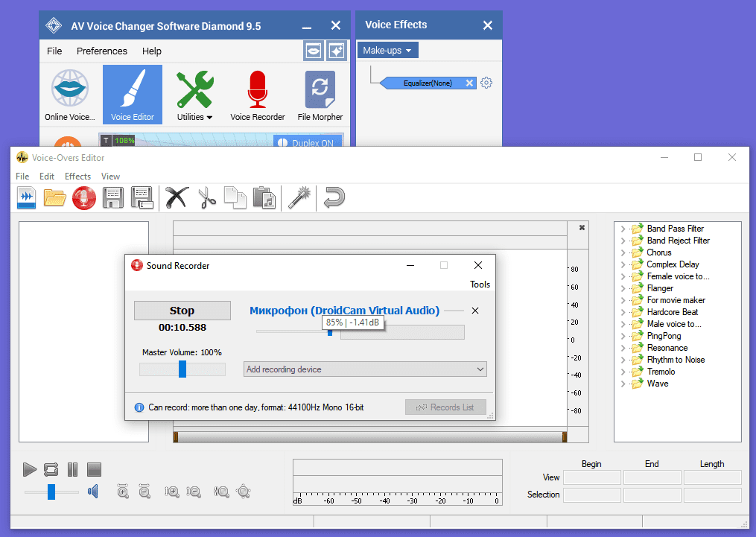Open the Effects menu in Voice-Overs Editor
The height and width of the screenshot is (537, 756).
pyautogui.click(x=77, y=177)
